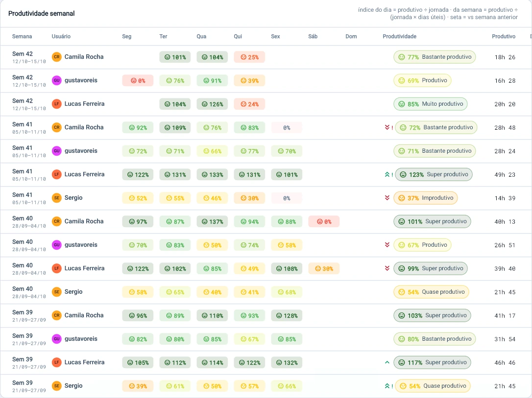Click the Seg column header
This screenshot has width=532, height=398.
pos(126,36)
